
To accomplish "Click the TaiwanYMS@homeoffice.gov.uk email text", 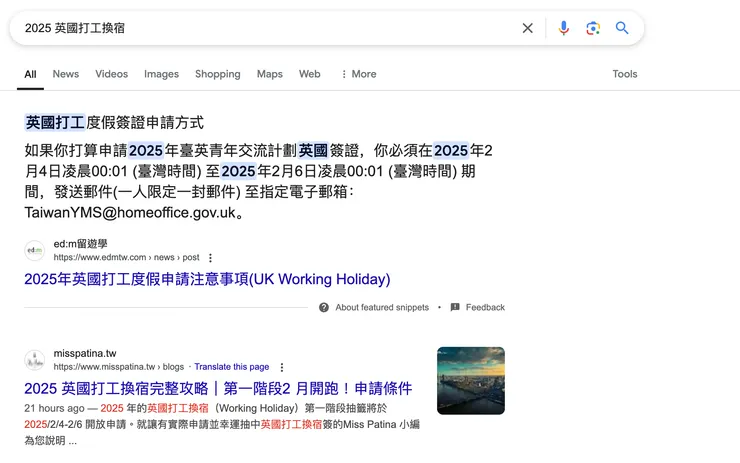I will click(130, 213).
